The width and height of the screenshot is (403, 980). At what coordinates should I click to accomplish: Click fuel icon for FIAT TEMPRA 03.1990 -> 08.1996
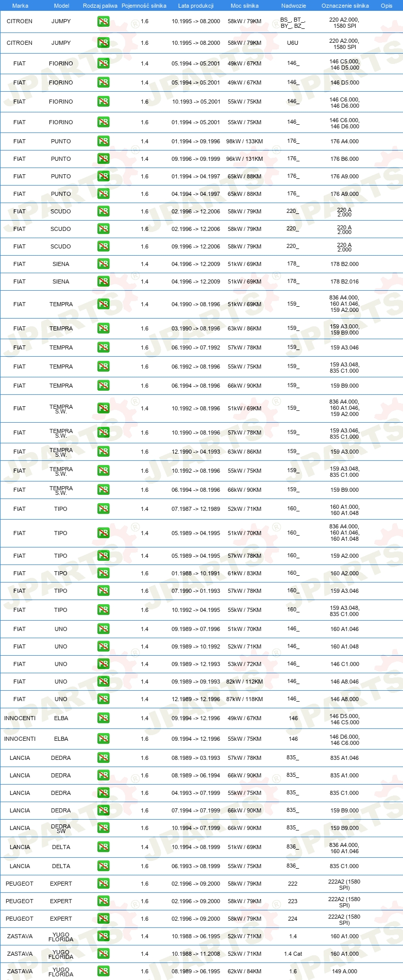point(103,328)
